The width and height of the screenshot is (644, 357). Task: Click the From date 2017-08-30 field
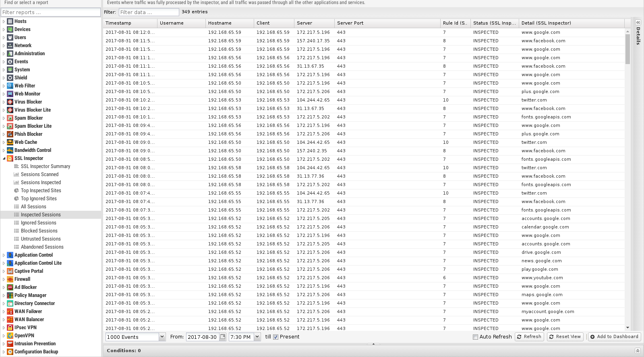pos(203,337)
